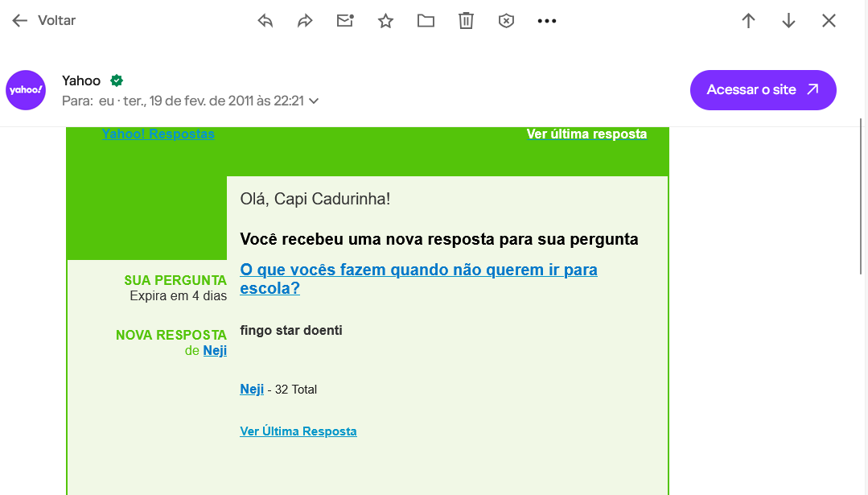
Task: Click the Yahoo sender avatar
Action: tap(26, 89)
